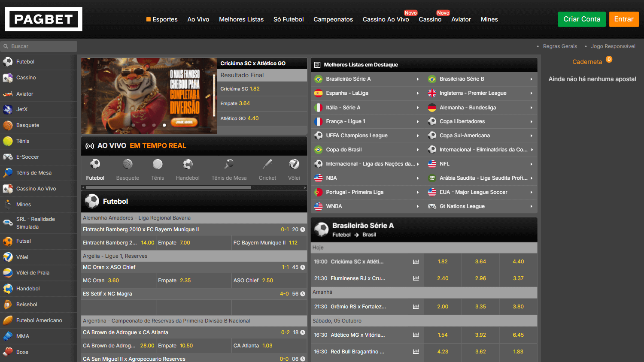The width and height of the screenshot is (644, 362).
Task: Open Aviator in the left sidebar
Action: click(x=39, y=94)
